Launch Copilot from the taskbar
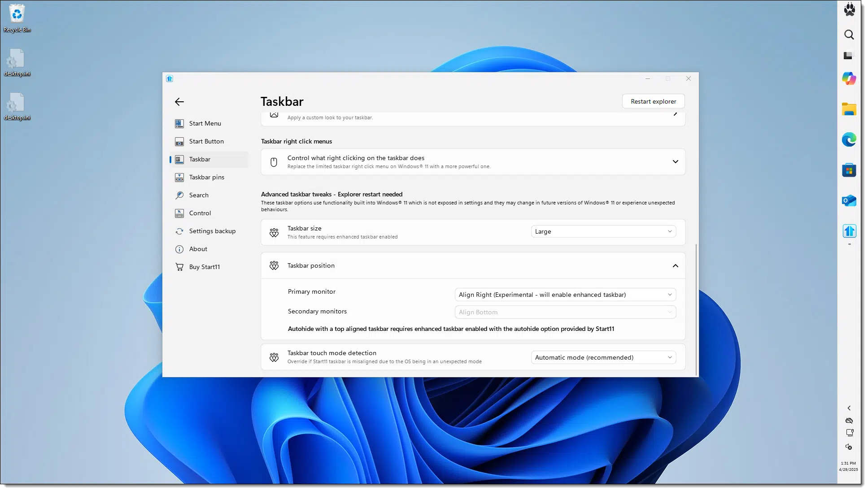This screenshot has width=868, height=491. (849, 78)
